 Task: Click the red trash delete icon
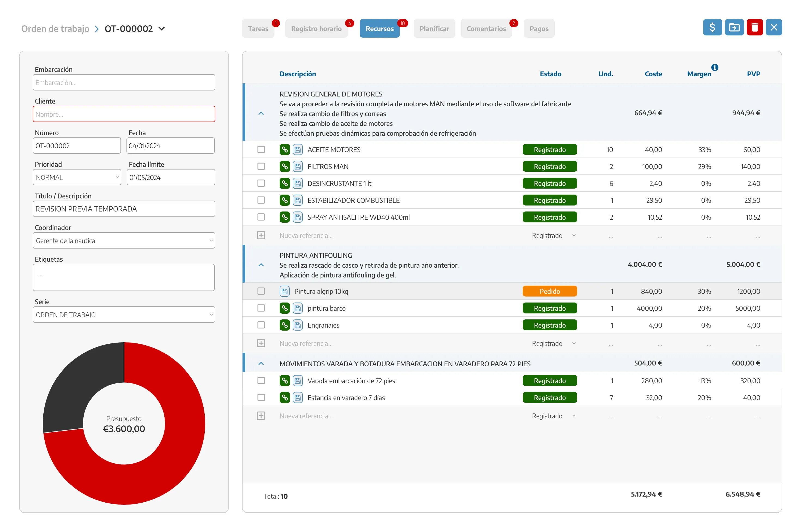pos(754,28)
